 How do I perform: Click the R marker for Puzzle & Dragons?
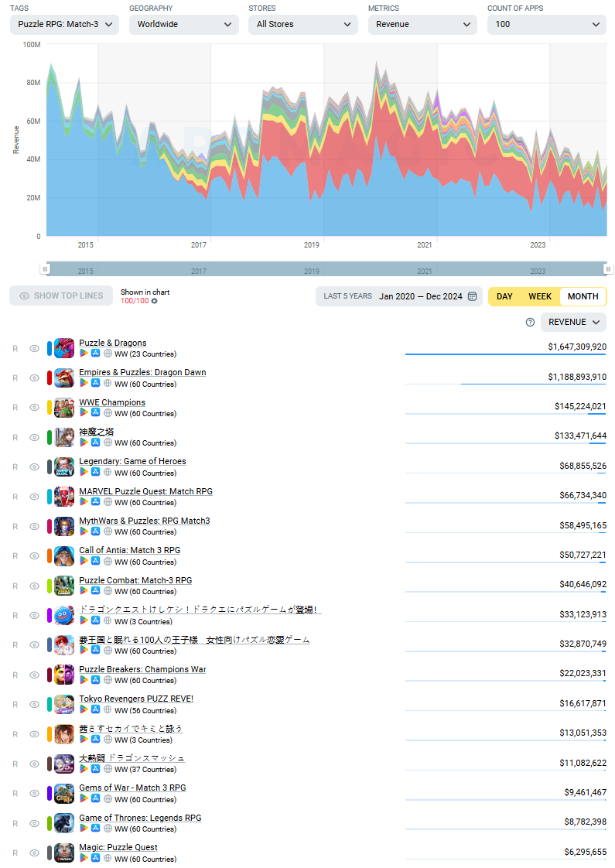tap(15, 349)
